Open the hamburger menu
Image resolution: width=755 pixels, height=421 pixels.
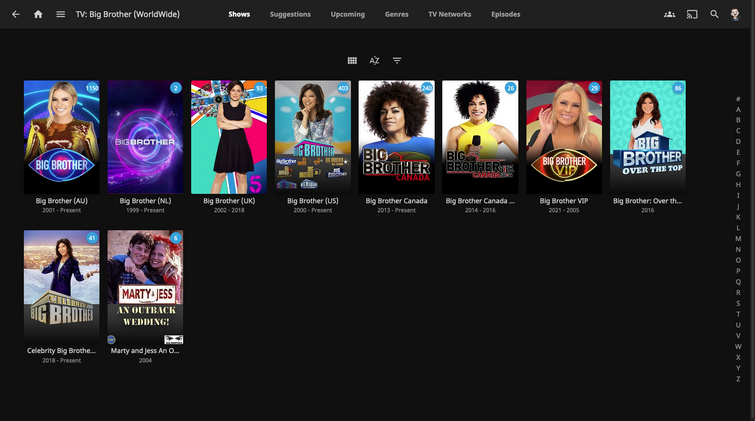coord(60,14)
